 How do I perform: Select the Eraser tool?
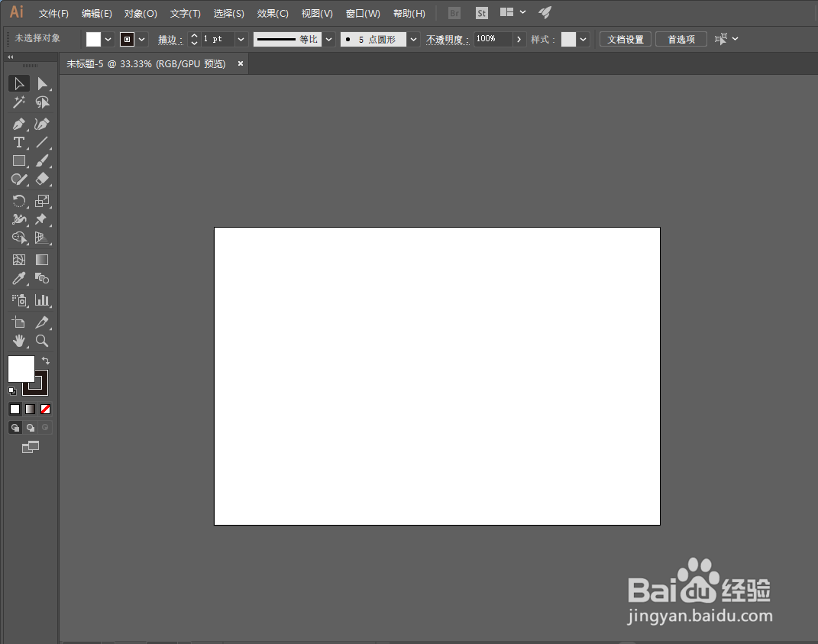[x=42, y=180]
